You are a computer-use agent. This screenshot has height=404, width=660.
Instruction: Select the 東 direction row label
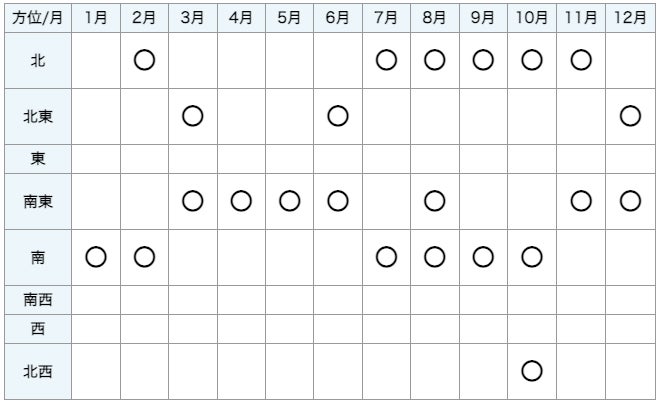tap(37, 157)
